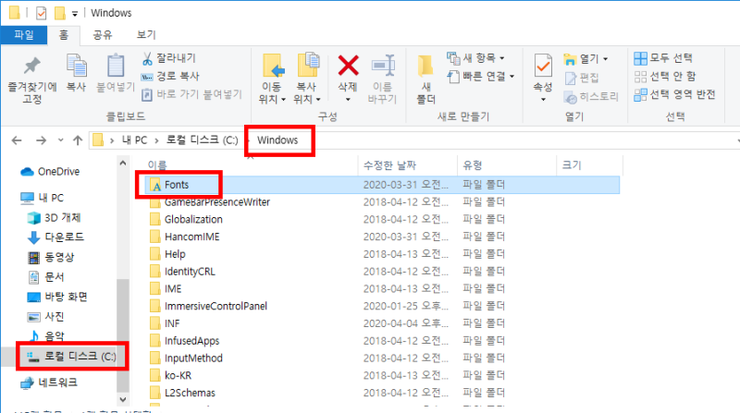Click 히스토리 (History) button

pos(591,97)
